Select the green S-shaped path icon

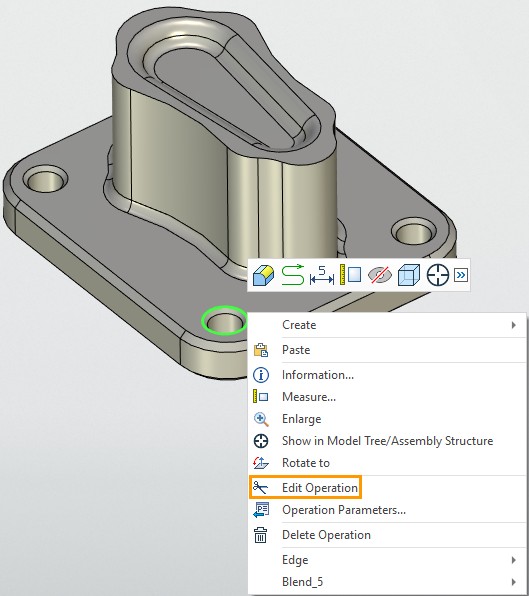pos(293,275)
